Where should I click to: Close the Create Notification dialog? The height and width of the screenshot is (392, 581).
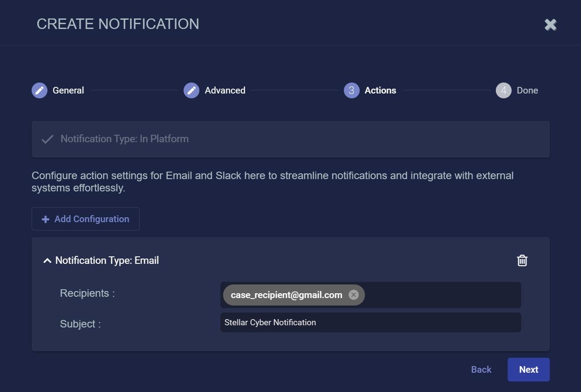tap(550, 25)
